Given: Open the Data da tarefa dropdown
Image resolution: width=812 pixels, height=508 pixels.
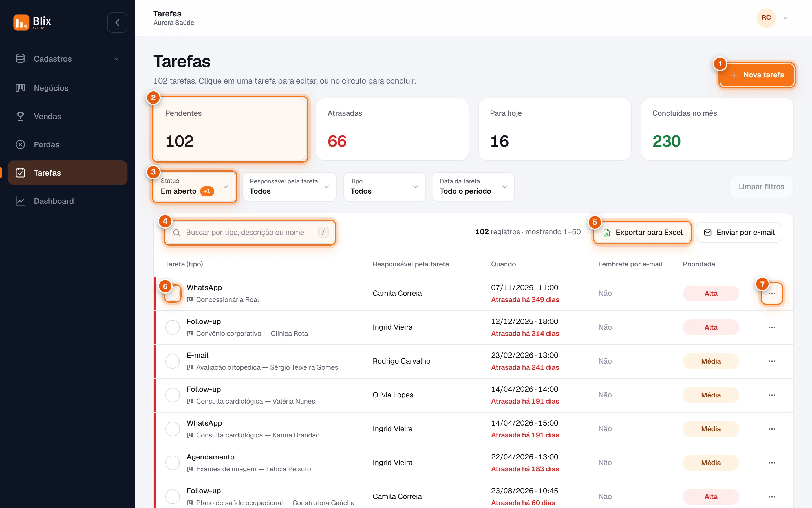Looking at the screenshot, I should (x=473, y=187).
